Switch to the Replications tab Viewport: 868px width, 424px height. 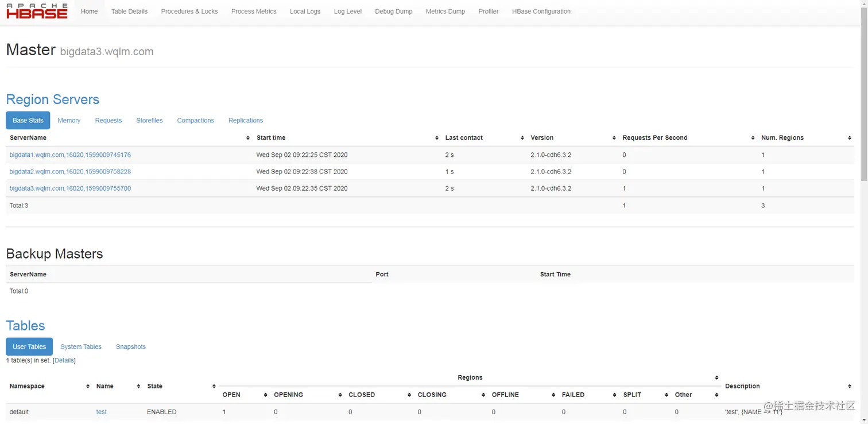[246, 121]
